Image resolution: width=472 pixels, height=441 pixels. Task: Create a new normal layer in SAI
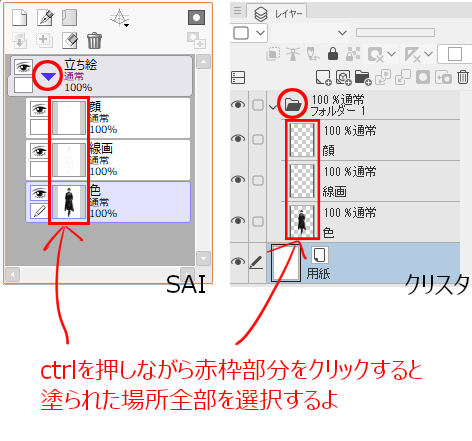click(20, 17)
